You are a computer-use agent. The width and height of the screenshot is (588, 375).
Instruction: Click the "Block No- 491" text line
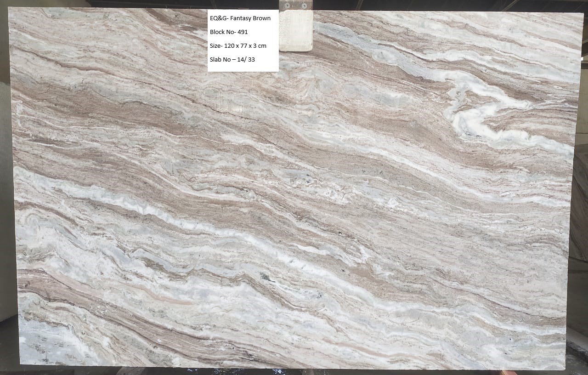[x=228, y=32]
